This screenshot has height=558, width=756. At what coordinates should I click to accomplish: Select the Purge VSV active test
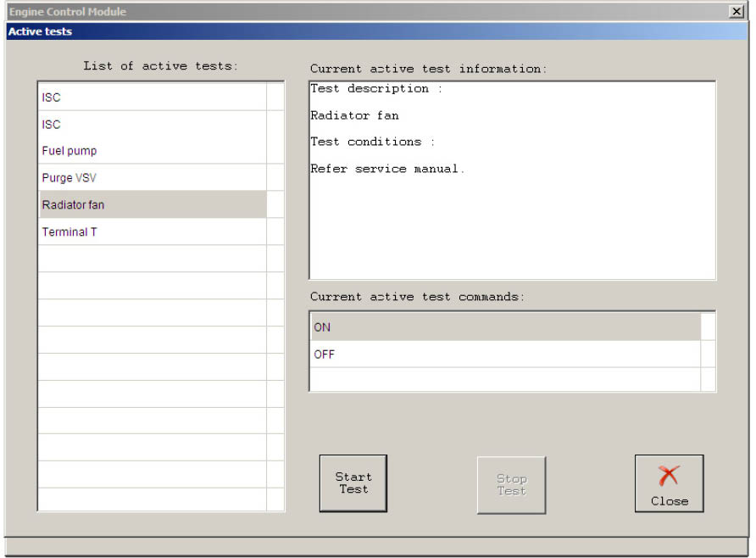pyautogui.click(x=153, y=178)
